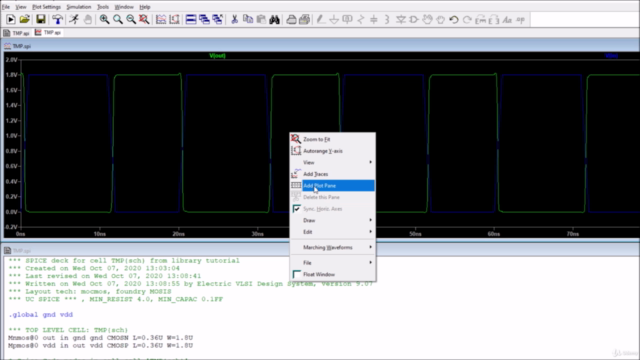Screen dimensions: 640x360
Task: Click the Zoom In magnifier icon
Action: click(104, 19)
